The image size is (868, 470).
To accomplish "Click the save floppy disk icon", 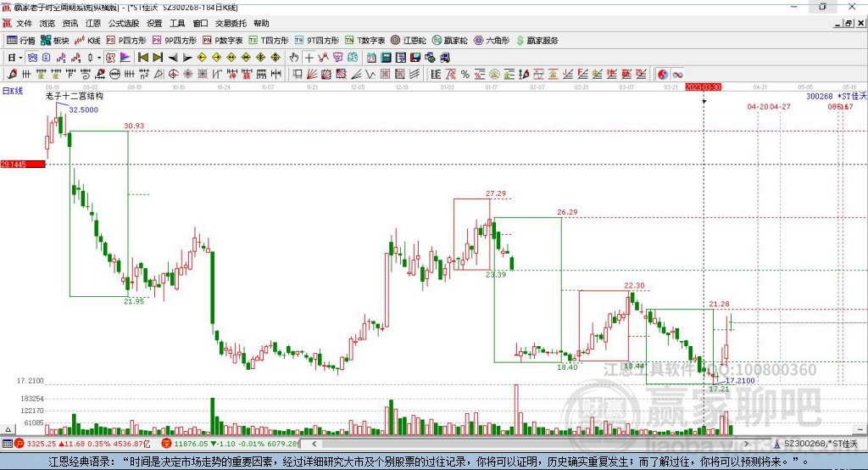I will tap(415, 57).
